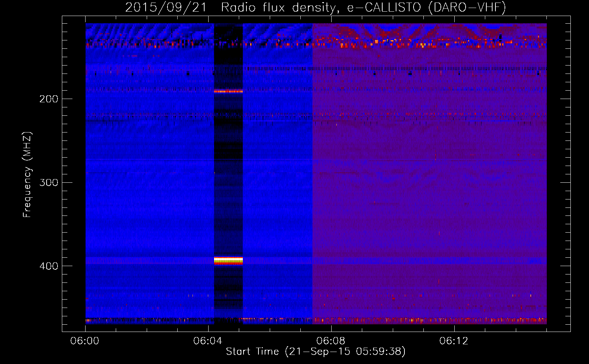Click the 400 frequency tick label
This screenshot has width=589, height=364.
click(x=48, y=266)
